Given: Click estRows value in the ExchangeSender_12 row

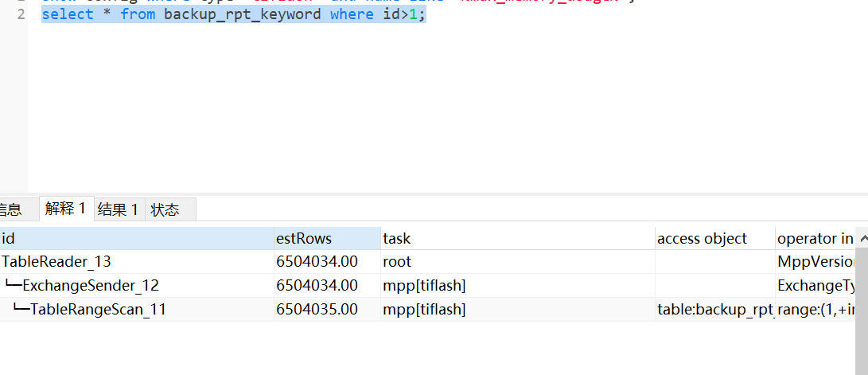Looking at the screenshot, I should pyautogui.click(x=317, y=285).
